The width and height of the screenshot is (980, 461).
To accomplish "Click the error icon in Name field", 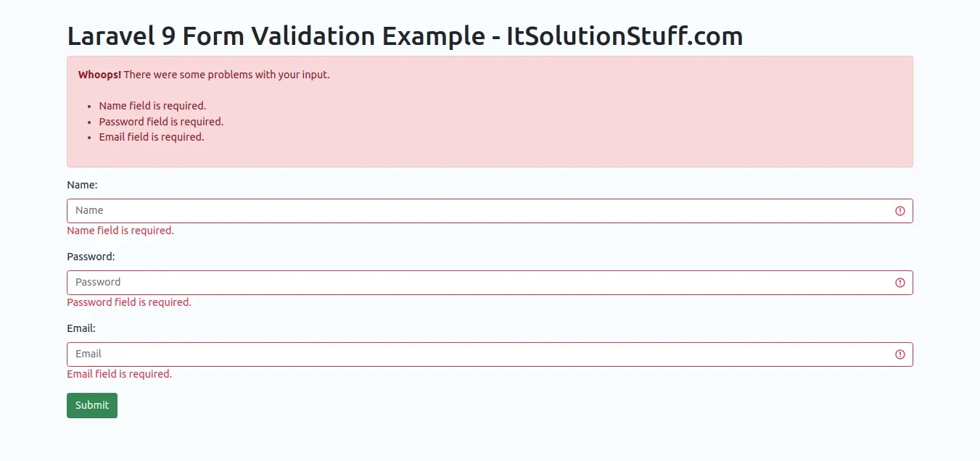I will click(900, 211).
